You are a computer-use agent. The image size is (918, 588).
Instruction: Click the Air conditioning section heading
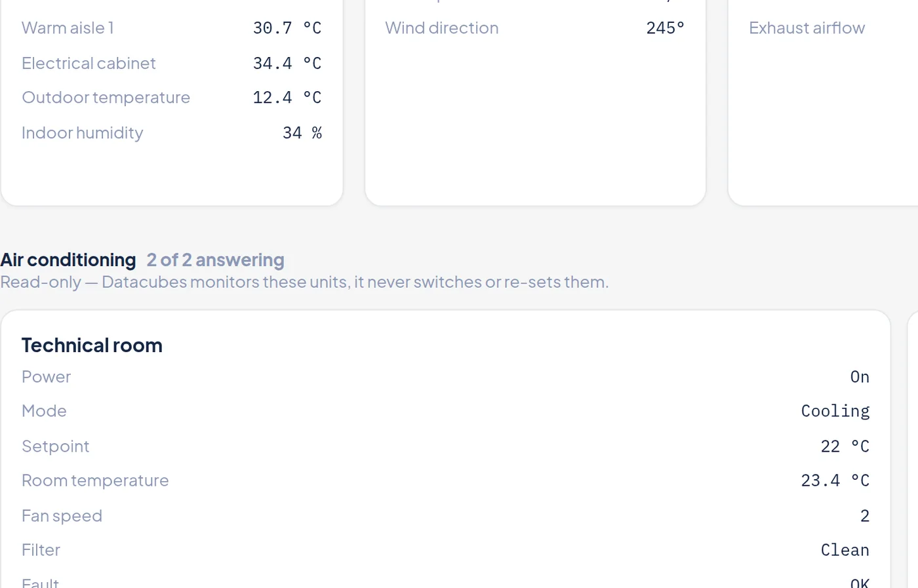[x=68, y=260]
